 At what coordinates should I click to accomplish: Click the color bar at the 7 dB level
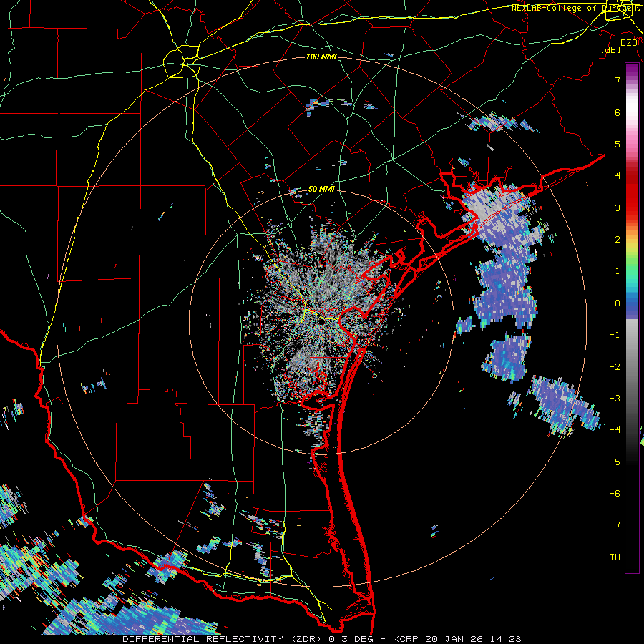[632, 80]
